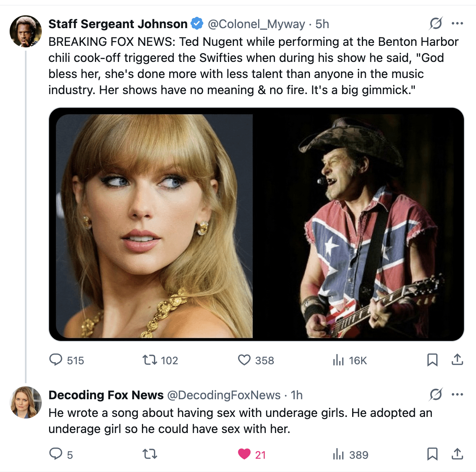Share the Decoding Fox News reply
The width and height of the screenshot is (476, 472).
click(457, 454)
